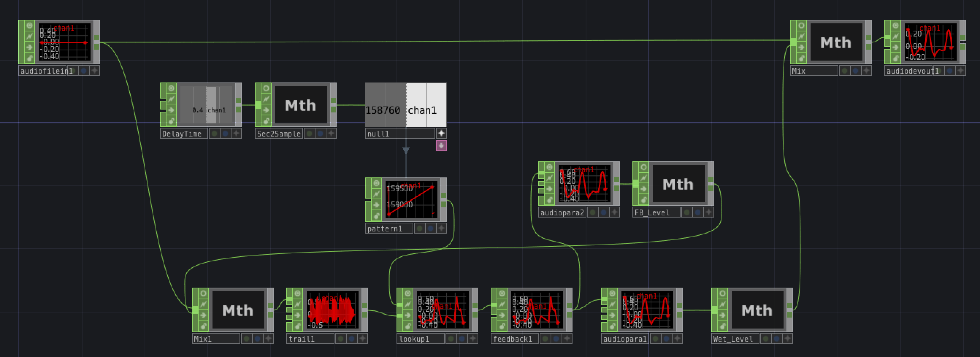Viewport: 980px width, 357px height.
Task: Select the feedback1 name label
Action: click(515, 338)
